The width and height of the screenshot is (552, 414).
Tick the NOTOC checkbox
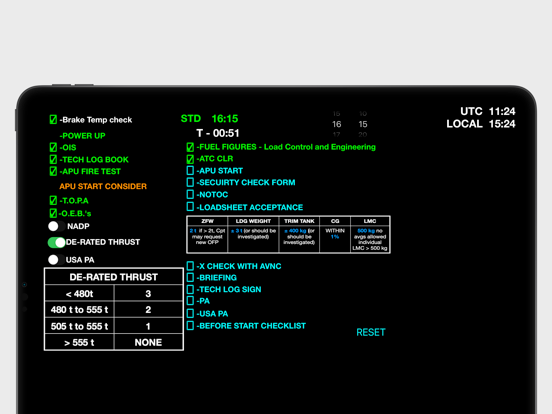point(190,194)
